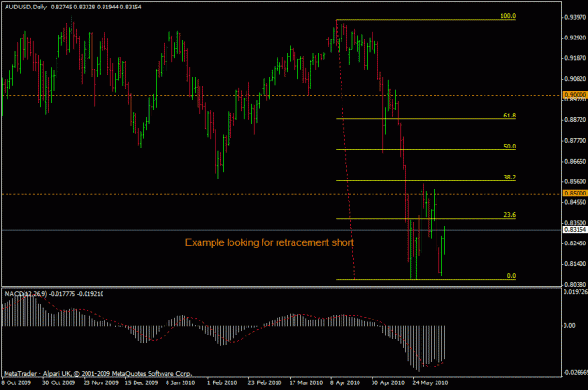Click the 0.90820 price scale value
588x390 pixels.
[575, 79]
